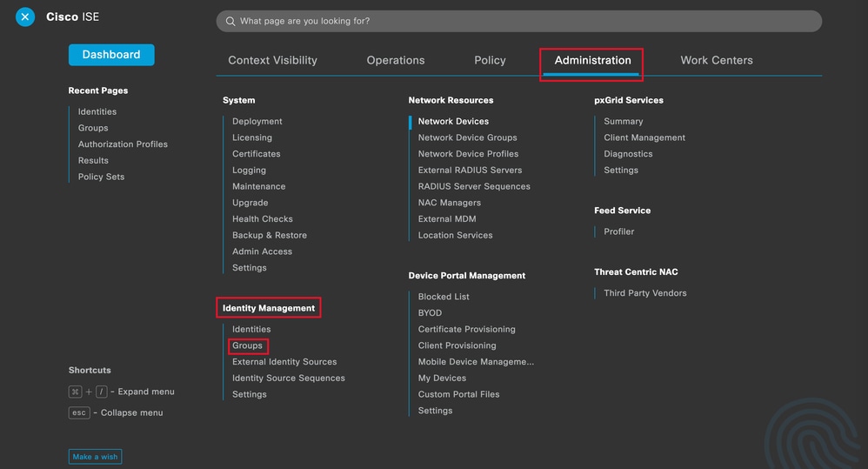The width and height of the screenshot is (868, 469).
Task: Click the Cisco ISE title
Action: point(72,17)
